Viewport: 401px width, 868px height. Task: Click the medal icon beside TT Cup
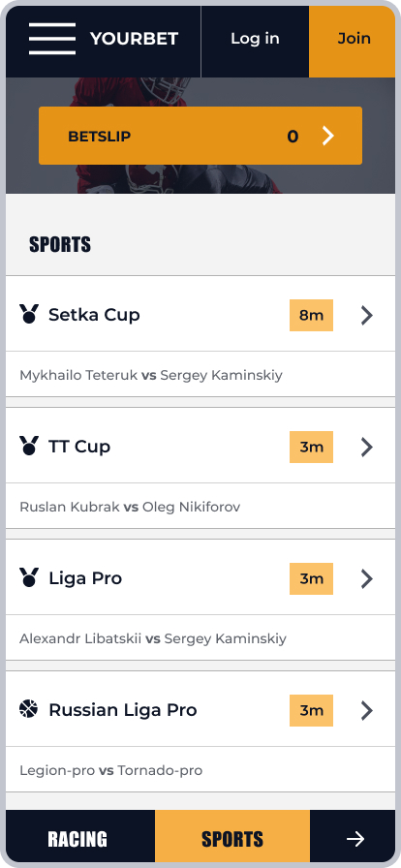29,446
